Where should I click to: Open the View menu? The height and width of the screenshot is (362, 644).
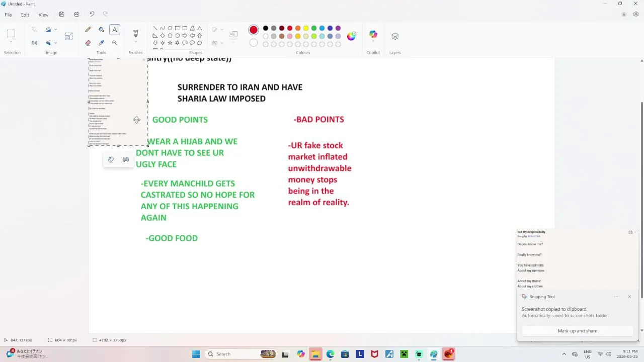pyautogui.click(x=44, y=15)
